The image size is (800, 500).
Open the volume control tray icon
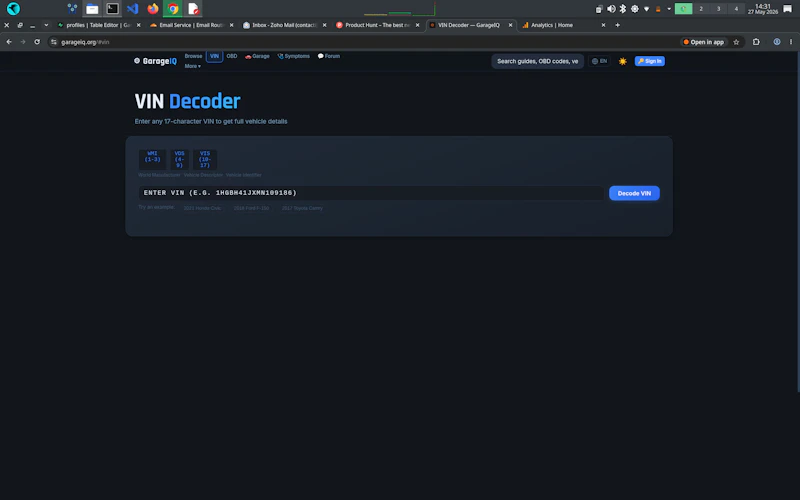click(611, 9)
